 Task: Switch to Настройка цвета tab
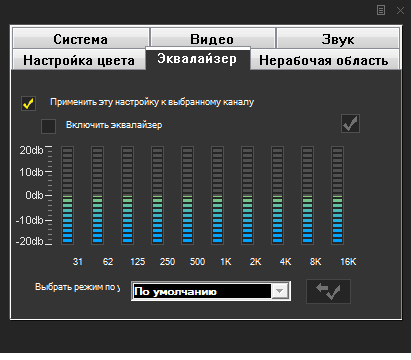tap(79, 60)
